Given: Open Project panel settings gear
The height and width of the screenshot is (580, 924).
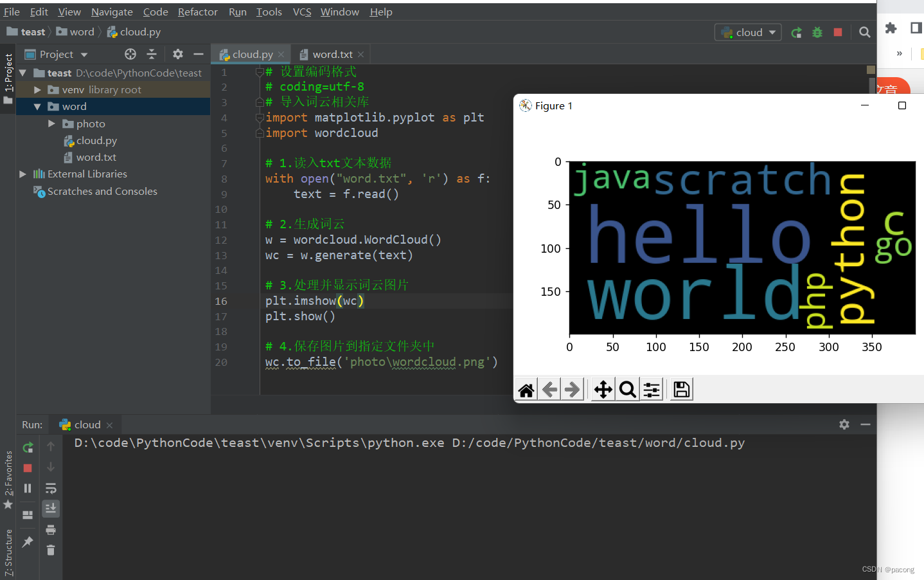Looking at the screenshot, I should click(x=178, y=54).
